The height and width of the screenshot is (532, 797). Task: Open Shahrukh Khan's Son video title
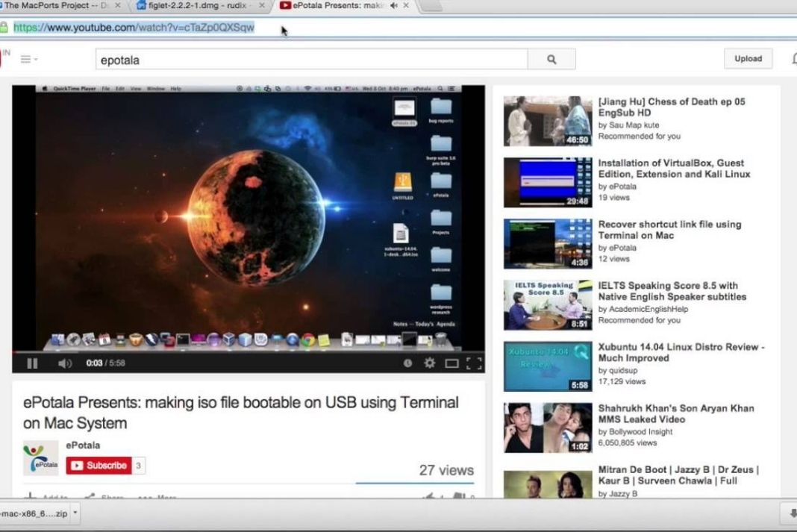(x=676, y=413)
